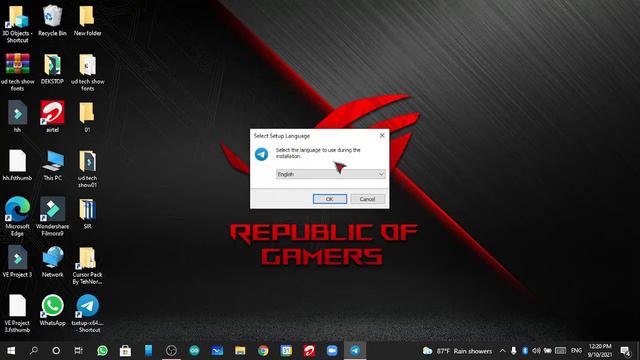Click OK in Select Setup Language dialog

[x=330, y=199]
